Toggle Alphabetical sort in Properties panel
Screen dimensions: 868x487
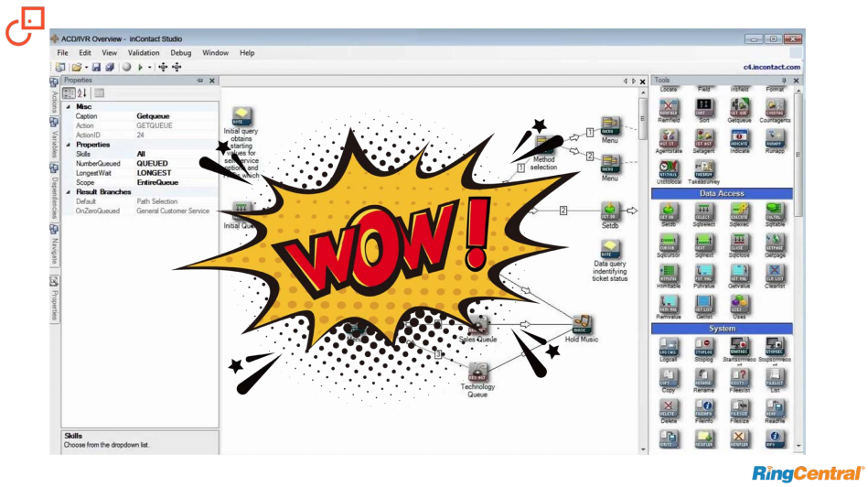pyautogui.click(x=82, y=93)
